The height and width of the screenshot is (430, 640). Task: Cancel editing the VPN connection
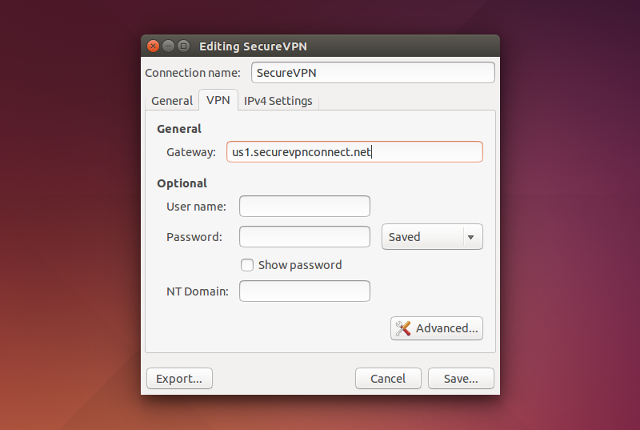click(x=388, y=379)
